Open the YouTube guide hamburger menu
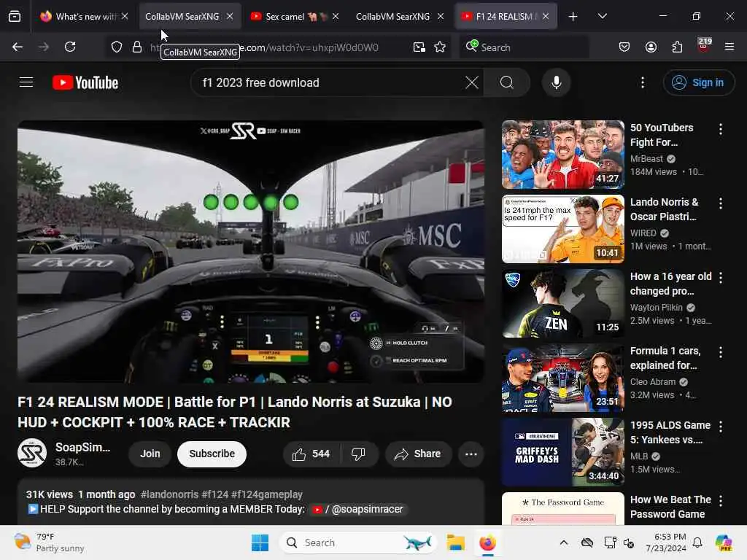 click(26, 82)
